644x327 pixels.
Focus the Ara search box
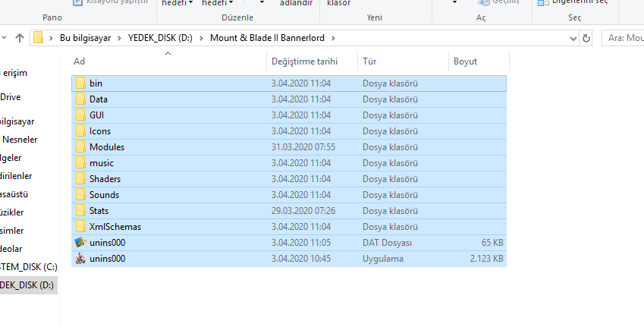point(623,38)
